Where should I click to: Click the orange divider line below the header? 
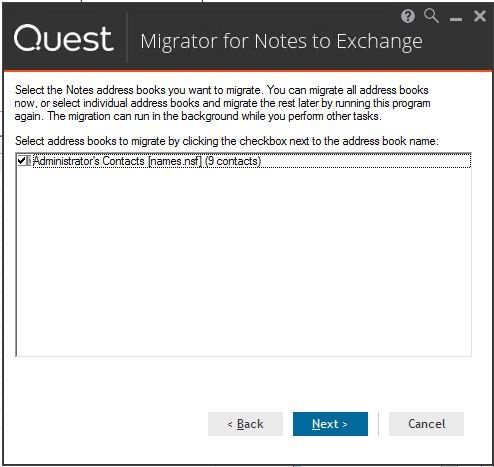tap(247, 71)
